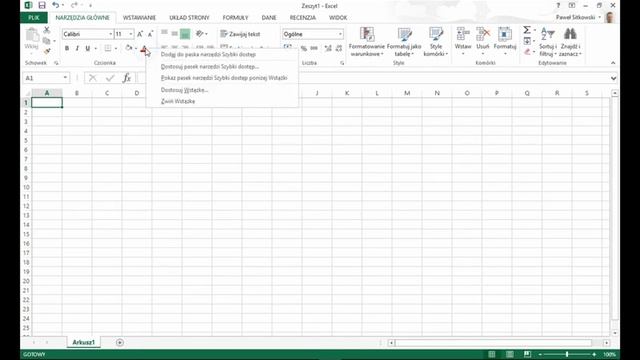The width and height of the screenshot is (640, 360).
Task: Switch to Page Break Preview in status bar
Action: [527, 354]
